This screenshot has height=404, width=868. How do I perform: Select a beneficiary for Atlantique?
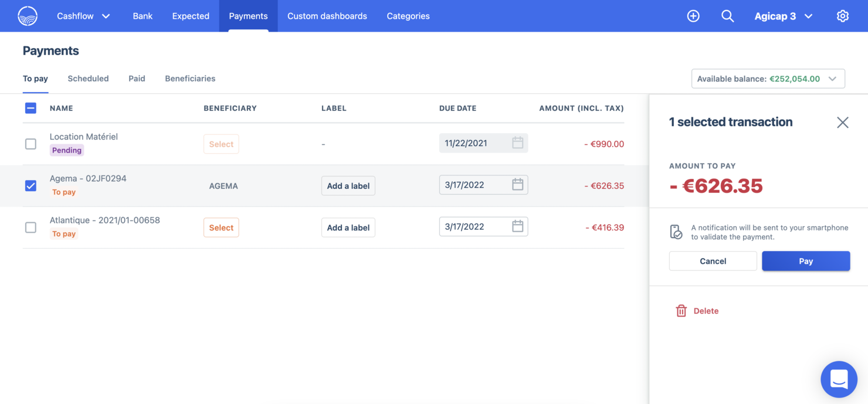(221, 228)
